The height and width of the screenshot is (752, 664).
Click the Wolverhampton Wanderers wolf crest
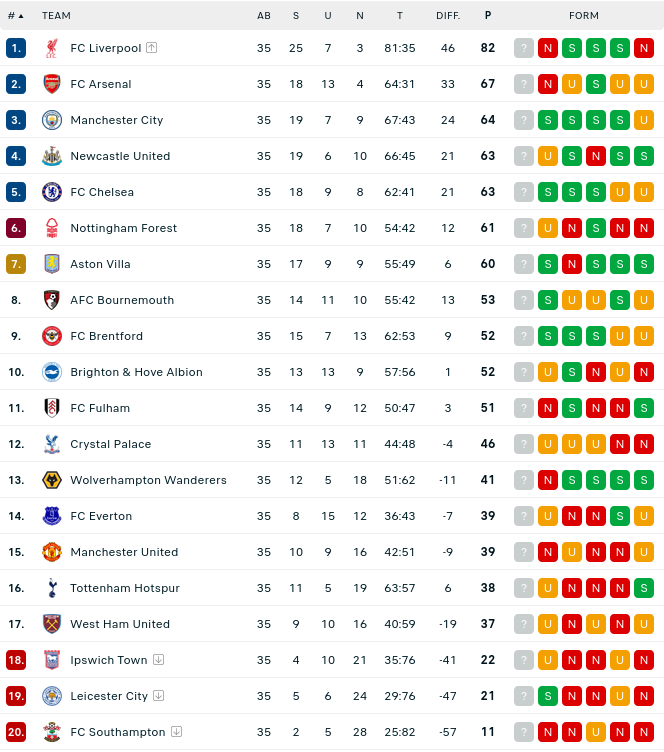click(52, 480)
